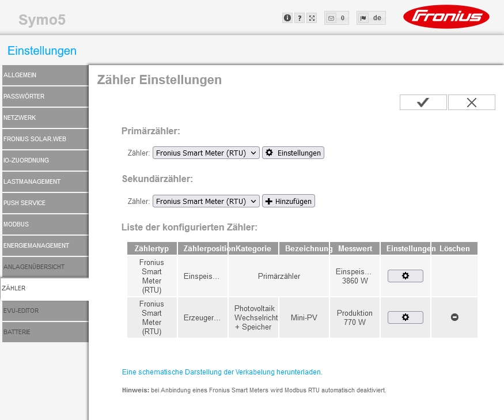504x420 pixels.
Task: Click the Mini-PV designation cell
Action: point(304,317)
